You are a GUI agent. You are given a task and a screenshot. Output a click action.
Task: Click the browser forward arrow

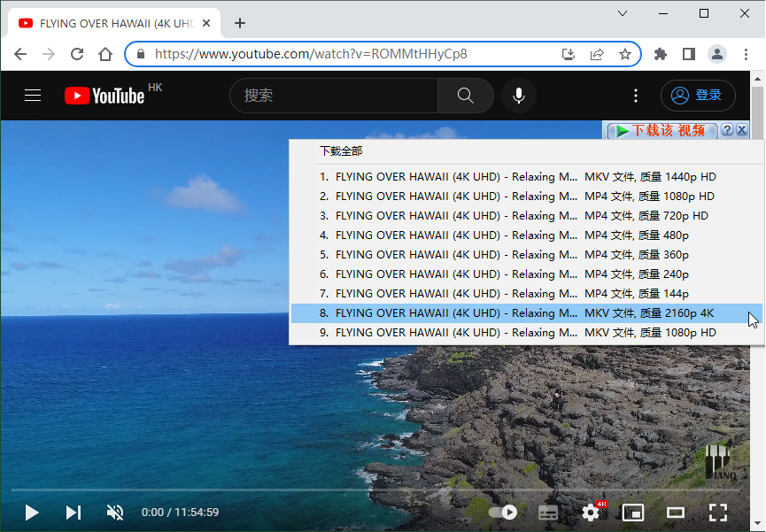tap(49, 54)
